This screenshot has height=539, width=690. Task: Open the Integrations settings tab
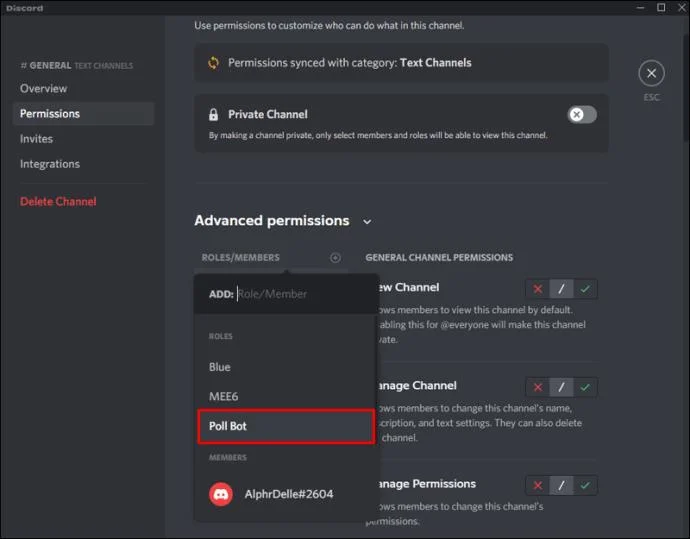coord(84,164)
